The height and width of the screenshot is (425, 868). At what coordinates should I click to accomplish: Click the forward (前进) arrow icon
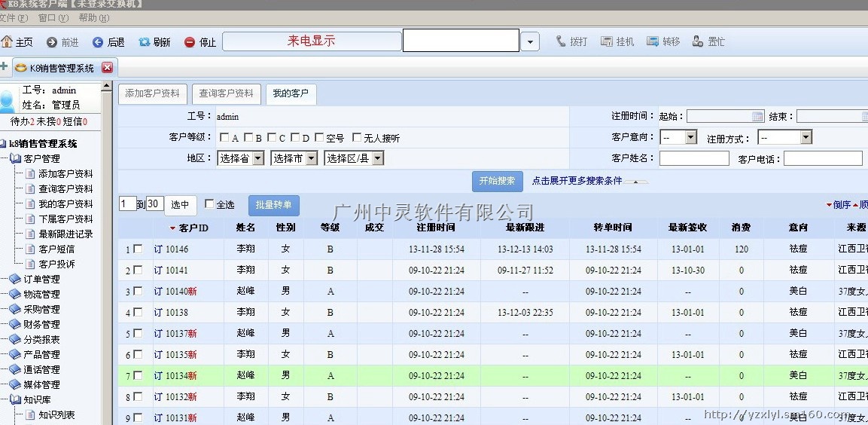click(x=52, y=42)
